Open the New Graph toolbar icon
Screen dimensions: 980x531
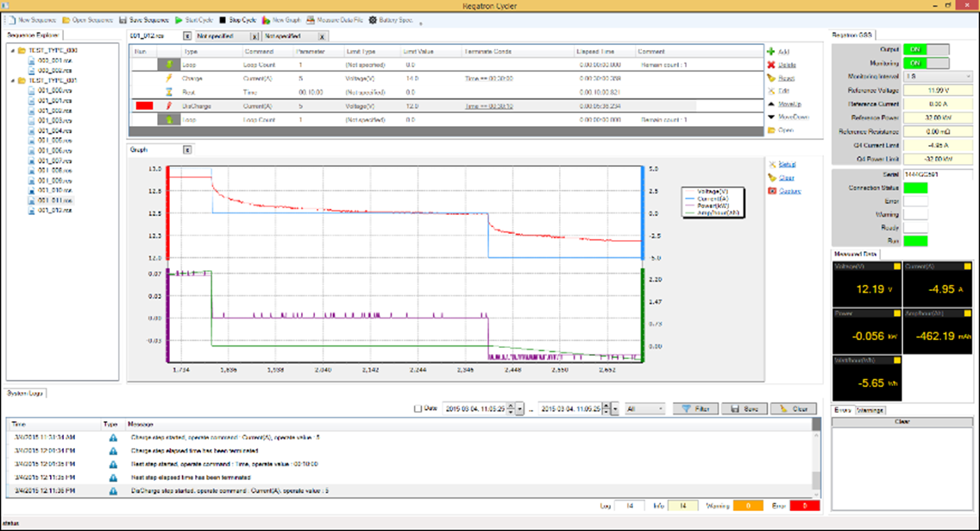tap(266, 19)
